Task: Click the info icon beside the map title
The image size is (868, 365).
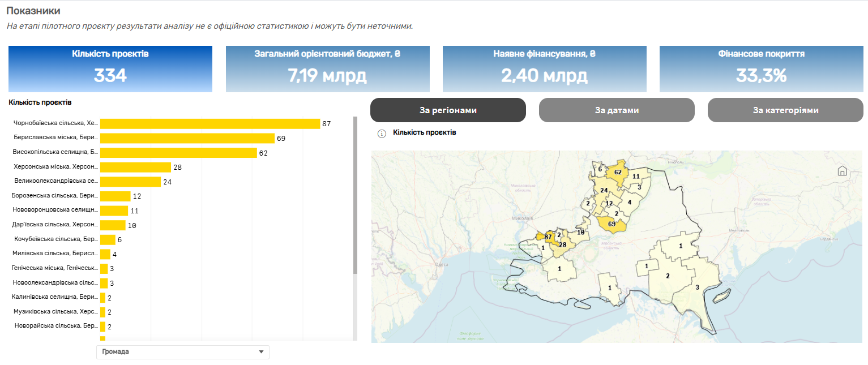Action: tap(382, 134)
